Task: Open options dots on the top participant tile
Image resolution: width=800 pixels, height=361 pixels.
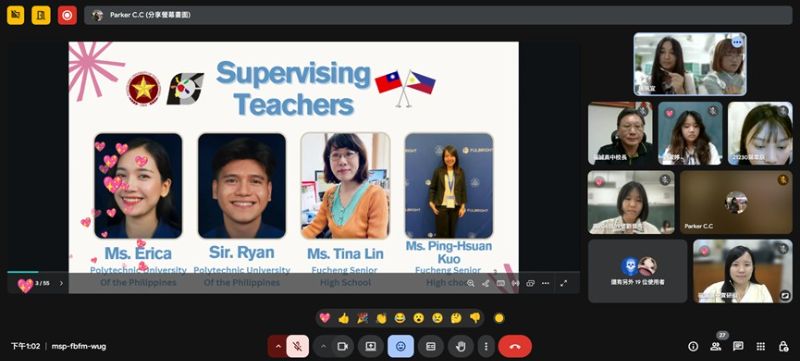Action: pyautogui.click(x=737, y=42)
